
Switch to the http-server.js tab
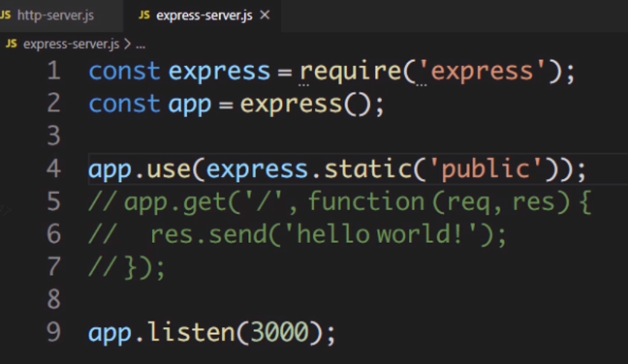coord(55,15)
